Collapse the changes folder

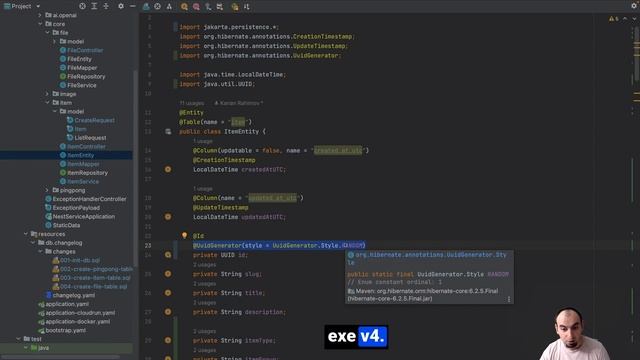[40, 251]
